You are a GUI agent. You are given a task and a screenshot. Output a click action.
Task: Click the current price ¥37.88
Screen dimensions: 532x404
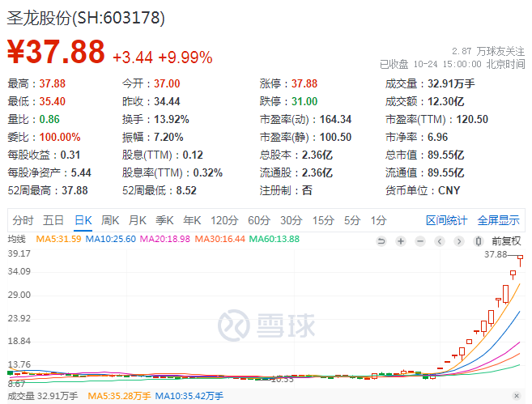[x=56, y=52]
